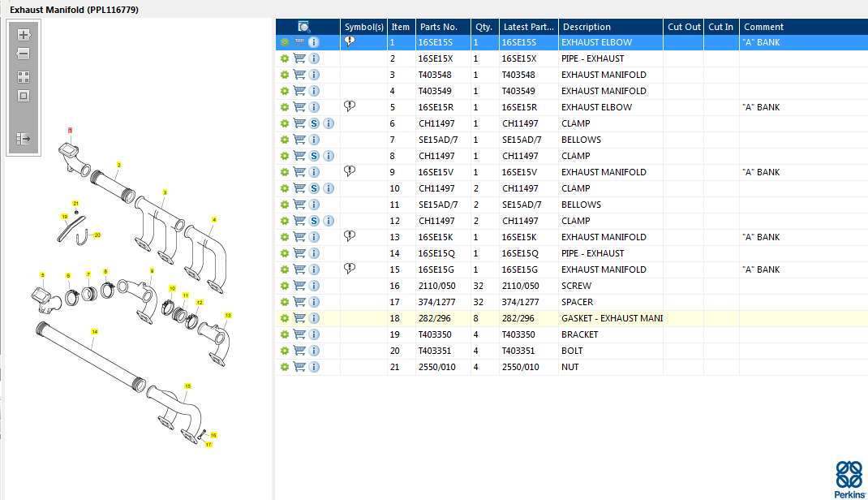
Task: Select the row for item 16 SCREW
Action: (x=576, y=286)
